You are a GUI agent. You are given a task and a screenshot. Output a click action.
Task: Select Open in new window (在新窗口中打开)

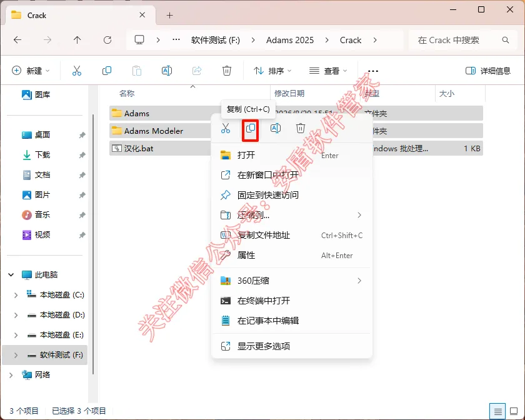pos(292,175)
